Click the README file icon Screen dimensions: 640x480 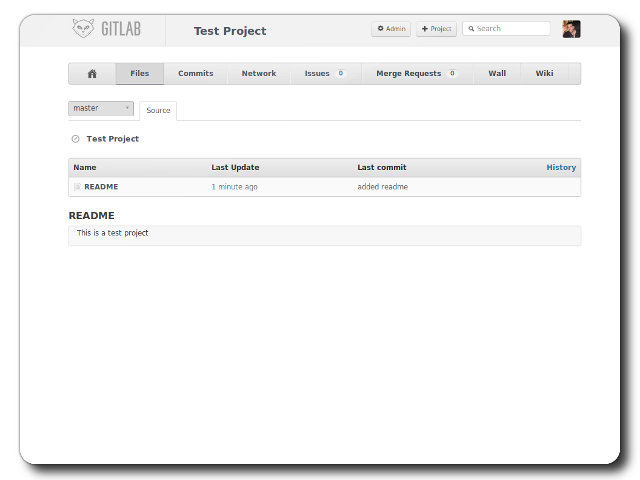77,187
